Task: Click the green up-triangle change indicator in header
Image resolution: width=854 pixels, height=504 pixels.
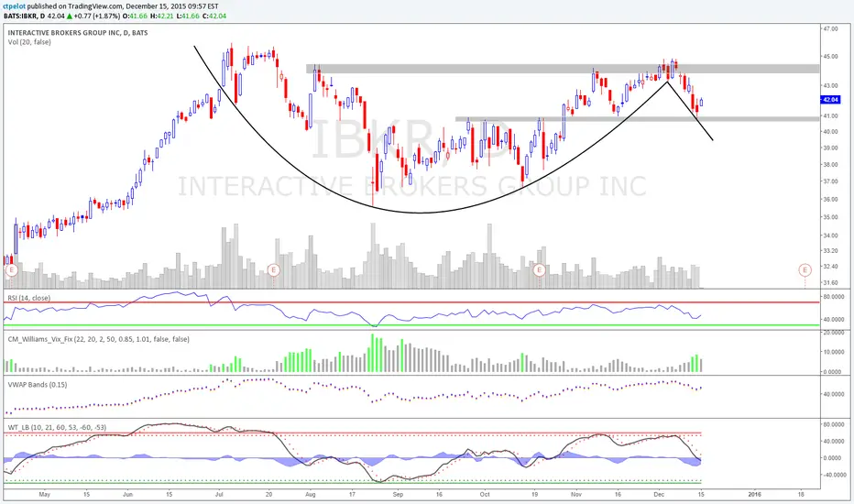Action: coord(71,16)
